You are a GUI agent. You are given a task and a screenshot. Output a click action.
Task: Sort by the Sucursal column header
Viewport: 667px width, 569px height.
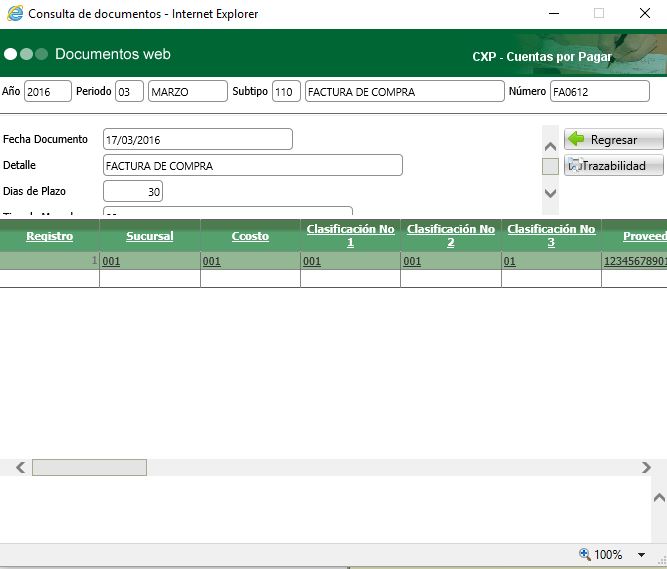[x=150, y=236]
